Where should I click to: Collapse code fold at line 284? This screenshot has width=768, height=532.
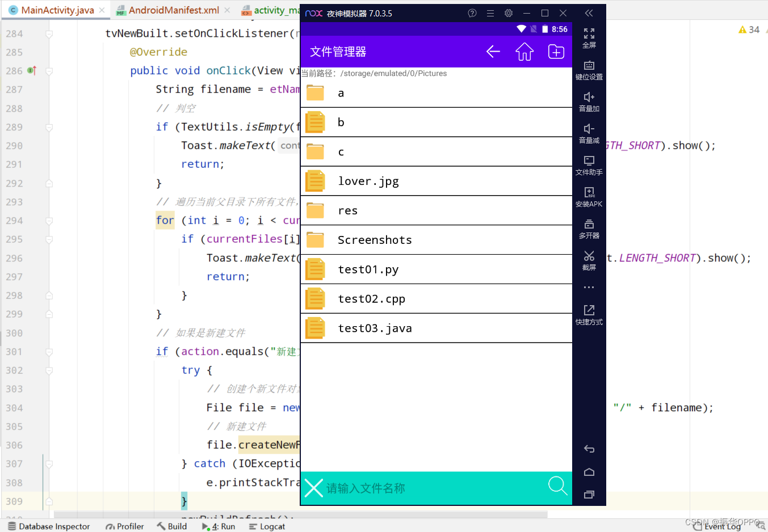click(49, 34)
